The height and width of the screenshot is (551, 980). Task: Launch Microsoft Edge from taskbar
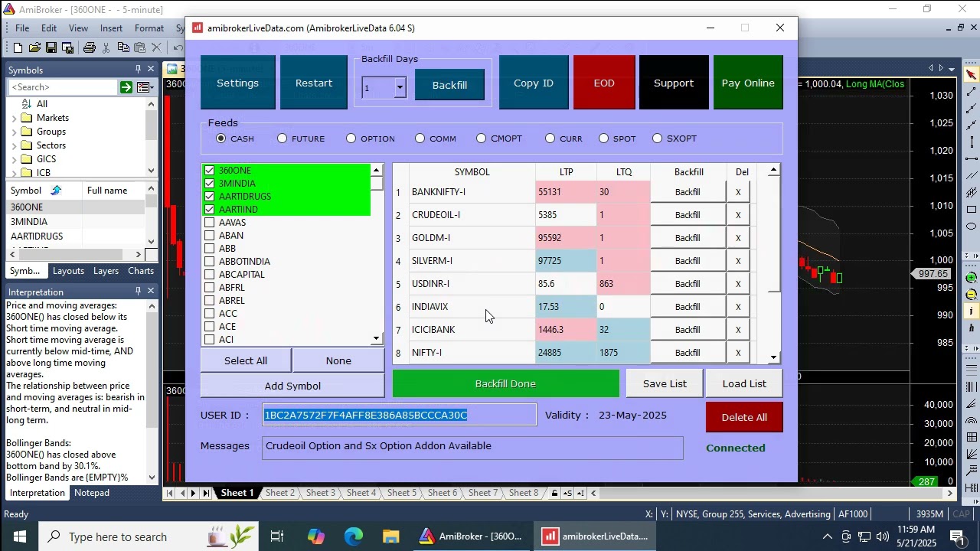tap(353, 536)
